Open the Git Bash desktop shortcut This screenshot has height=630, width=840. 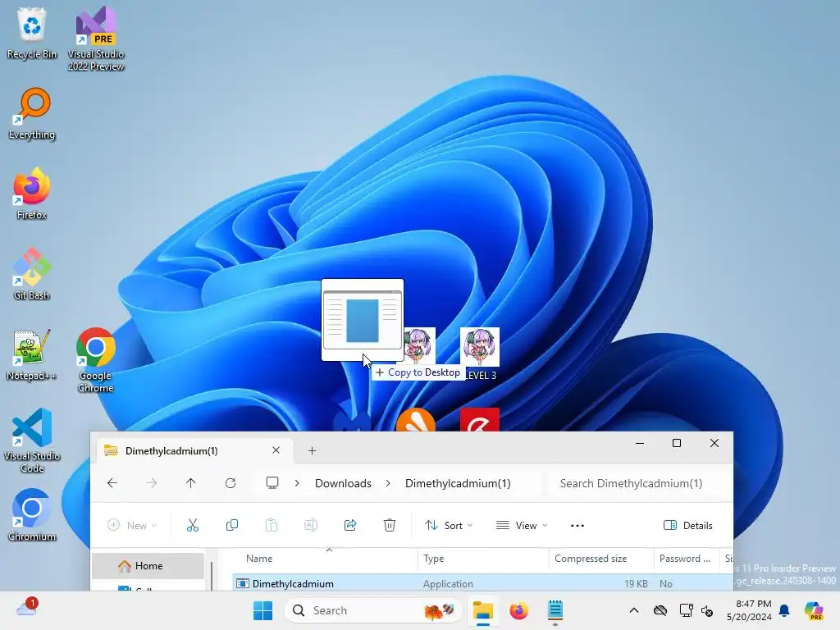pyautogui.click(x=32, y=274)
